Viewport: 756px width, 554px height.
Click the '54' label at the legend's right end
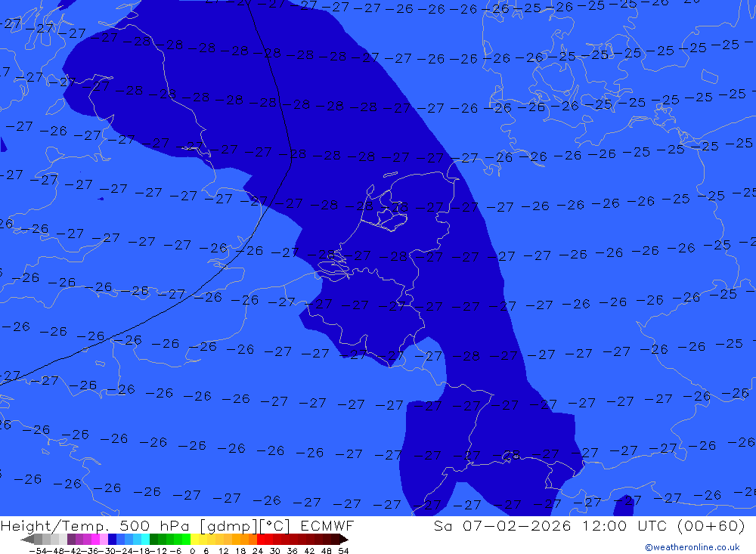click(x=343, y=551)
